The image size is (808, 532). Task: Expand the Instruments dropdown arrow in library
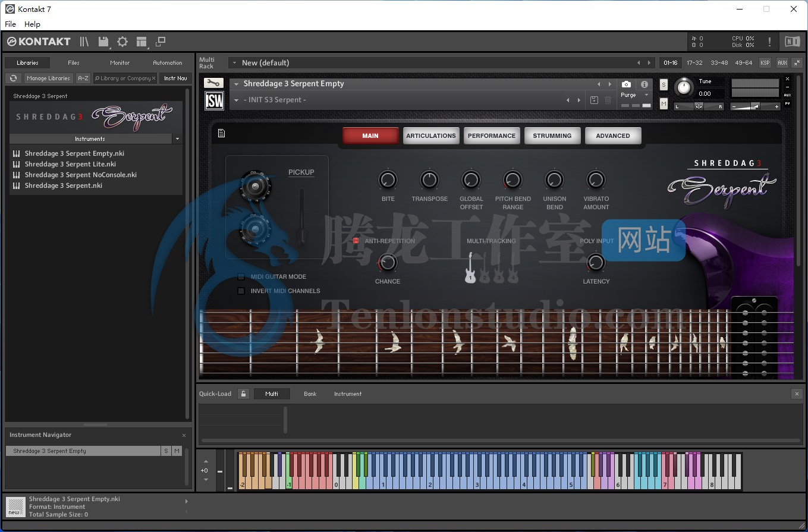177,139
